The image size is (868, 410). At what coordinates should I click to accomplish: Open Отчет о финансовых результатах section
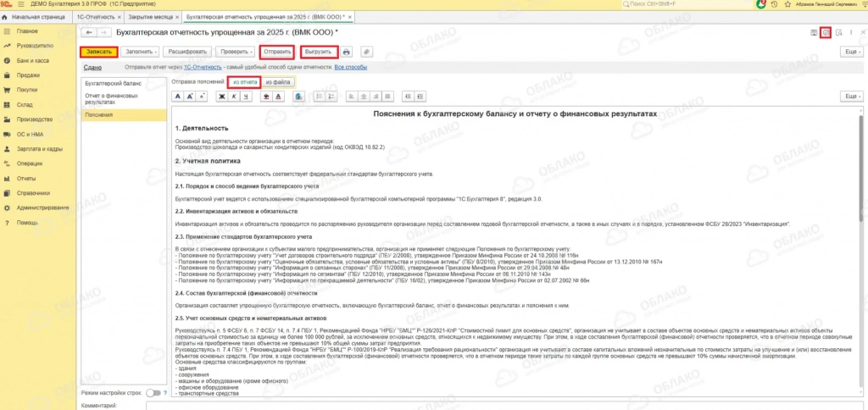124,99
